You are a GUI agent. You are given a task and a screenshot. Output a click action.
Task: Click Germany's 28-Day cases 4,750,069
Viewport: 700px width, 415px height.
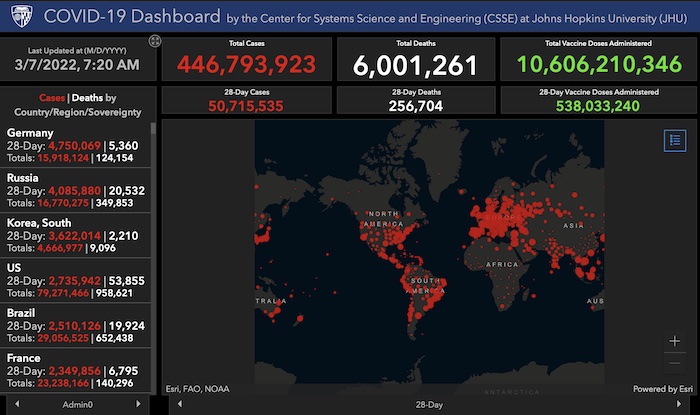pyautogui.click(x=75, y=145)
